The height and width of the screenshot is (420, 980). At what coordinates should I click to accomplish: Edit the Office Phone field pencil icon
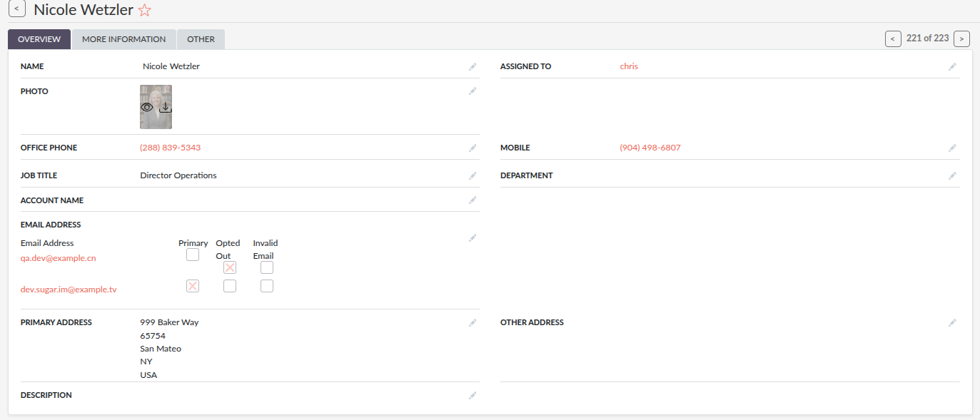tap(473, 148)
